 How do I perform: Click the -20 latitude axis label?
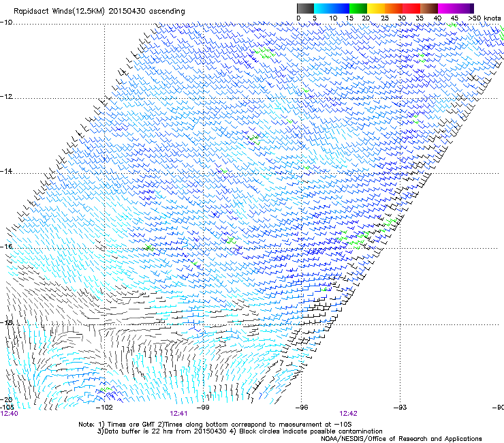pos(6,399)
